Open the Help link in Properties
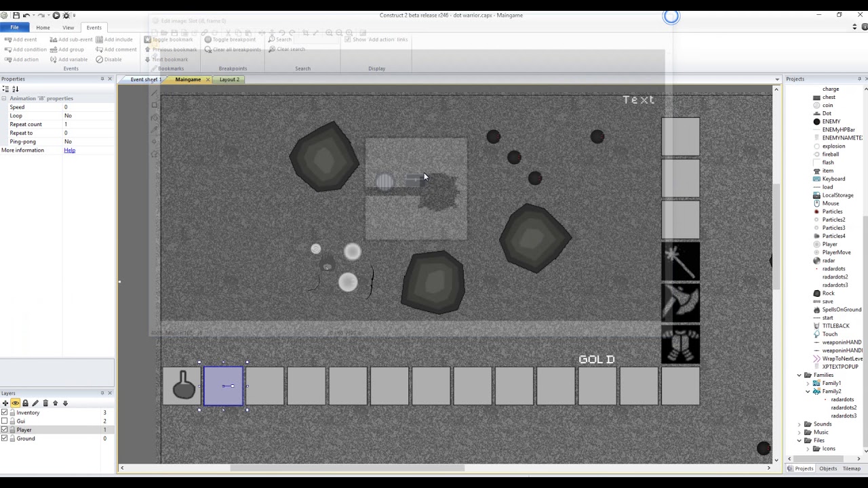868x488 pixels. tap(69, 150)
